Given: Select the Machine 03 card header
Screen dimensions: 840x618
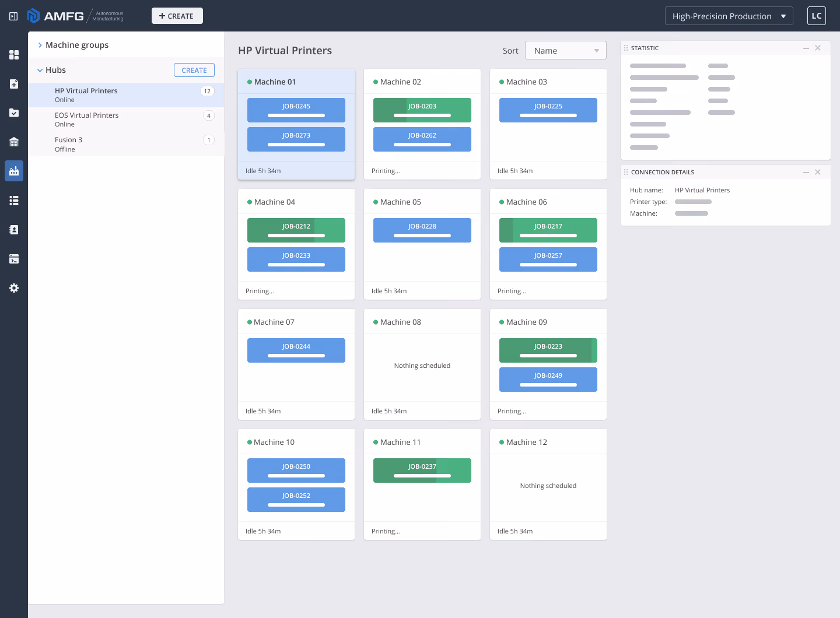Looking at the screenshot, I should (548, 82).
